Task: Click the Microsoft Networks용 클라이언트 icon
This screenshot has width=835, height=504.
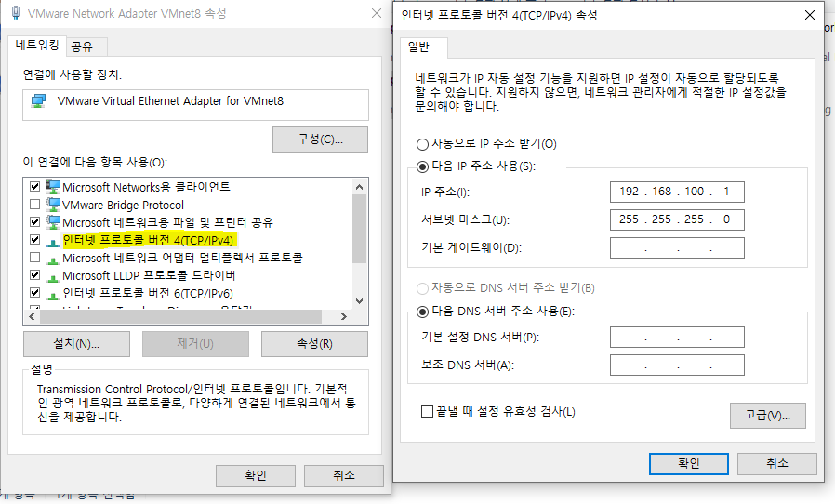Action: tap(53, 187)
